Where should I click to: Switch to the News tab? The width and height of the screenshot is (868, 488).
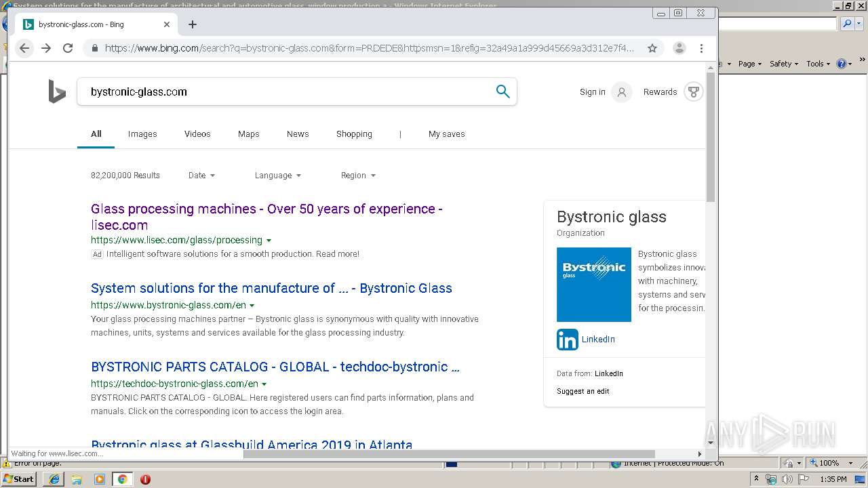click(298, 134)
